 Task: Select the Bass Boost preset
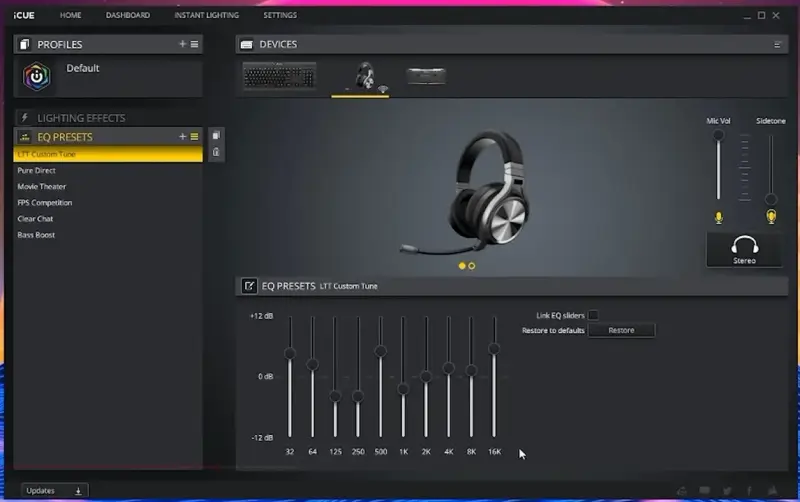click(36, 235)
